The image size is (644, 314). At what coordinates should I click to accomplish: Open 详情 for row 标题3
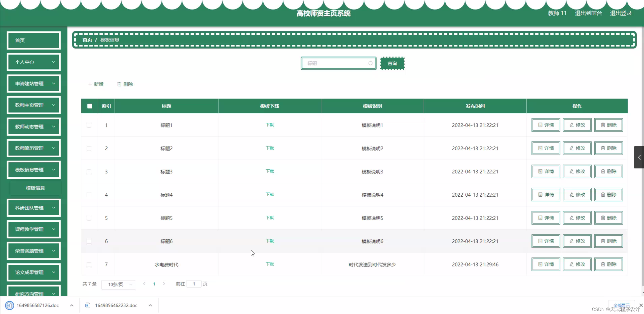tap(546, 171)
